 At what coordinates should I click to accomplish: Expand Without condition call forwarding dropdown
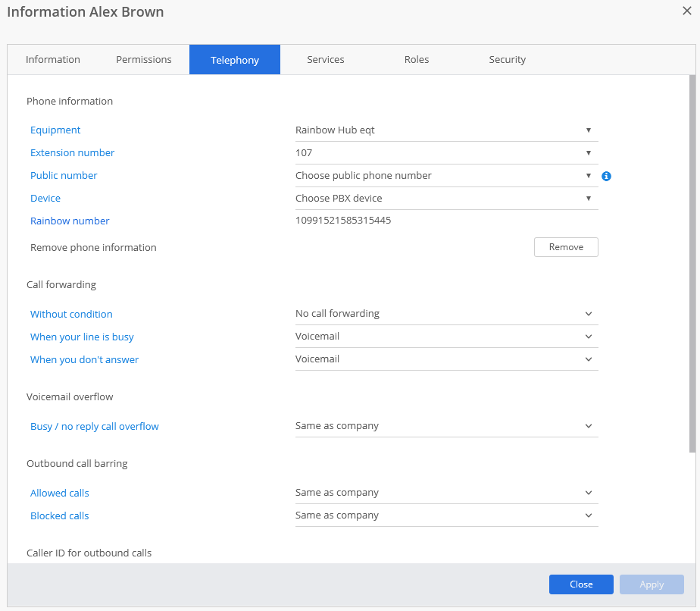coord(446,314)
